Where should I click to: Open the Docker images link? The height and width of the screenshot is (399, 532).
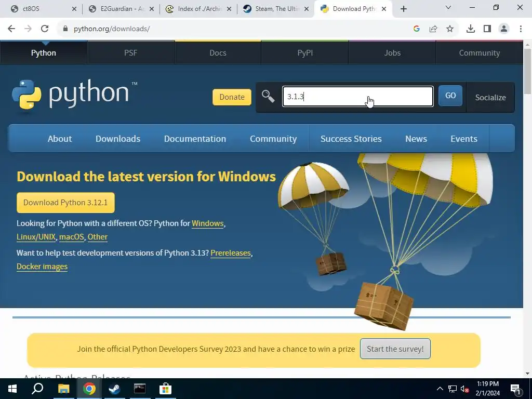(42, 267)
